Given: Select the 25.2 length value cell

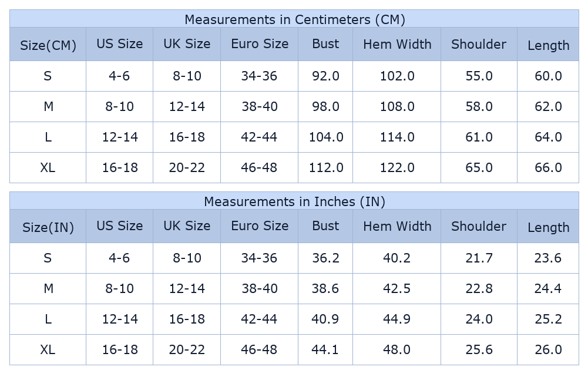Looking at the screenshot, I should pos(548,319).
